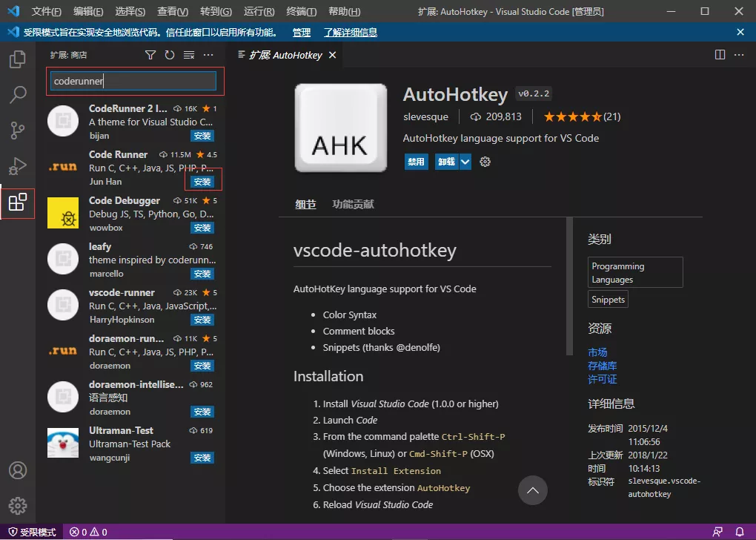Open Run and Debug from activity bar

pos(17,165)
